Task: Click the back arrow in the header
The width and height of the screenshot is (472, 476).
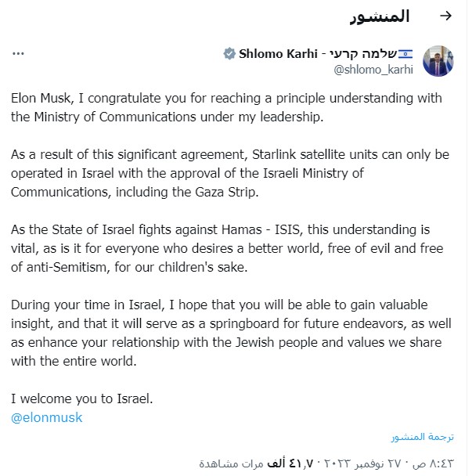Action: click(x=445, y=16)
